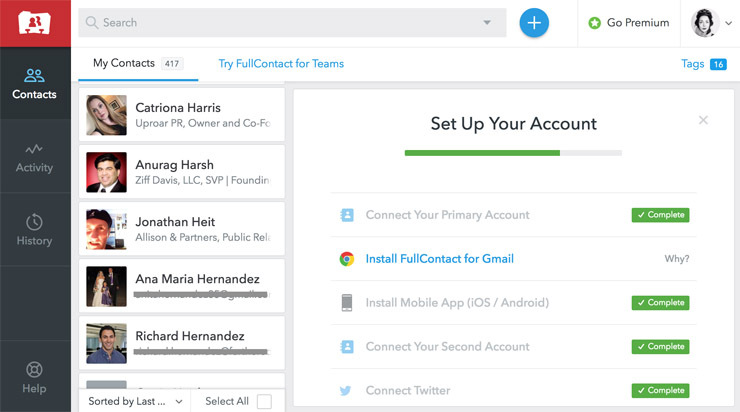Click Ana Maria Hernandez photo thumbnail
Screen dimensions: 740x412
point(106,286)
